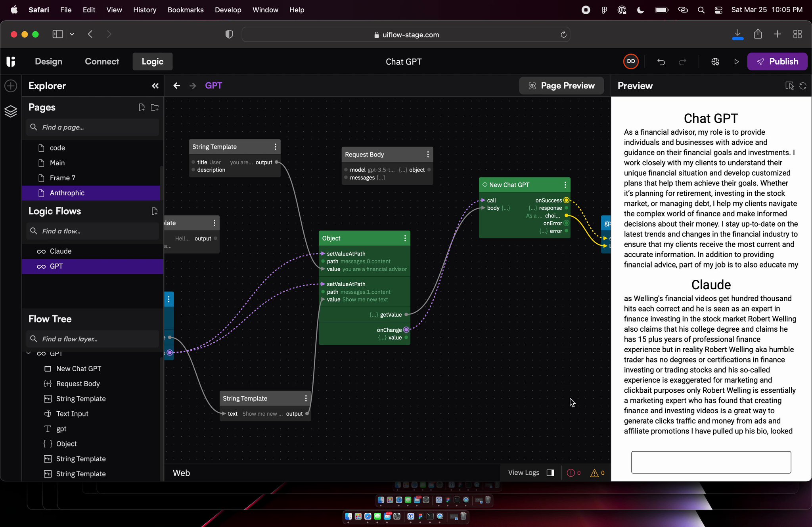
Task: Collapse the Explorer panel with double chevron
Action: pos(155,86)
